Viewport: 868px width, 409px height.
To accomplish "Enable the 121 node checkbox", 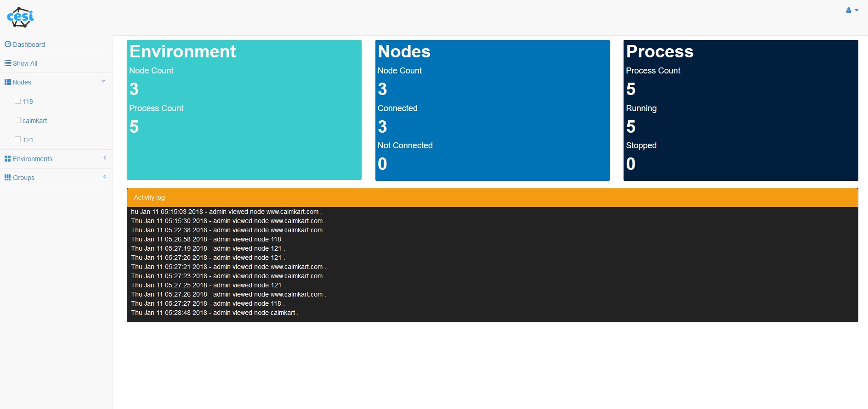I will (x=17, y=140).
